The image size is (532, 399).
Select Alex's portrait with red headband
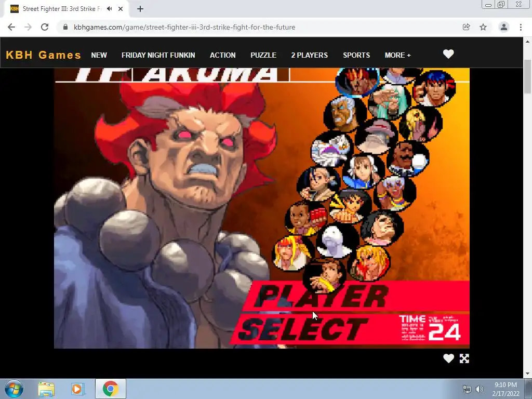click(x=293, y=253)
